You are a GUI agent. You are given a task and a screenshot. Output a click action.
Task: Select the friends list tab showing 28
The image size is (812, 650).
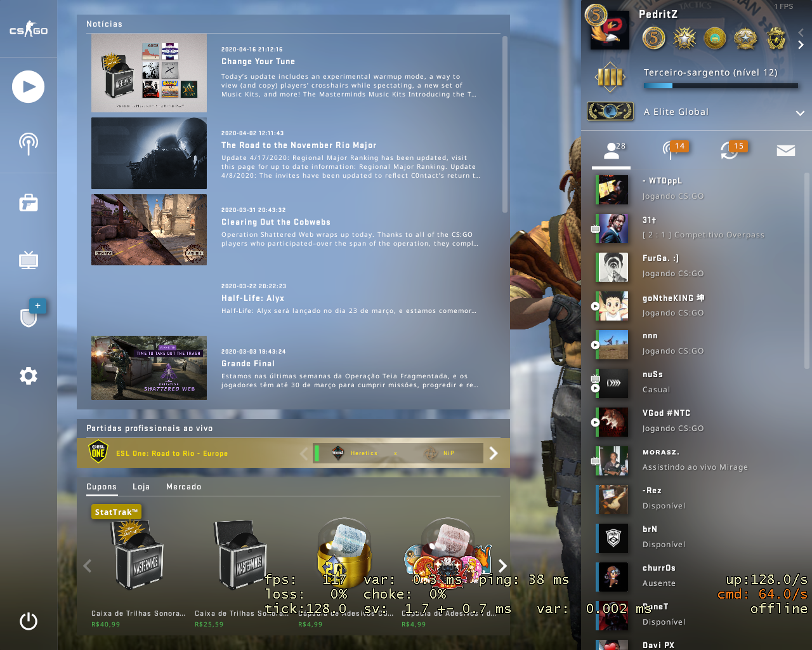612,151
